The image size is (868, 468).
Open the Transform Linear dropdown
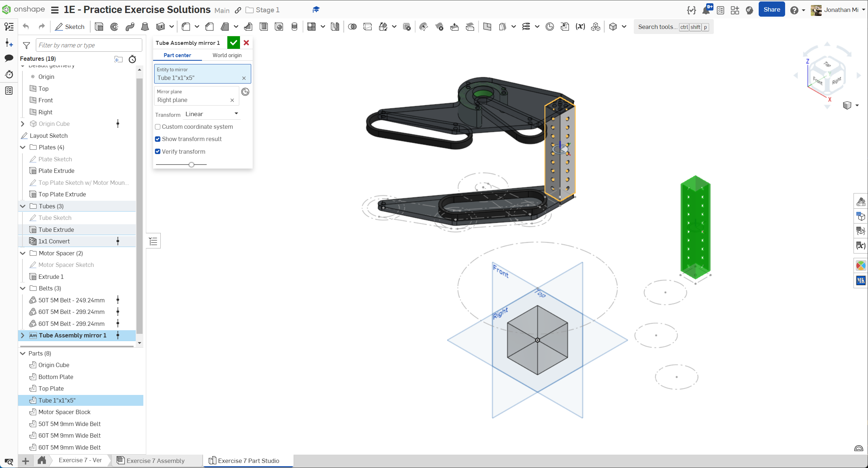point(212,114)
